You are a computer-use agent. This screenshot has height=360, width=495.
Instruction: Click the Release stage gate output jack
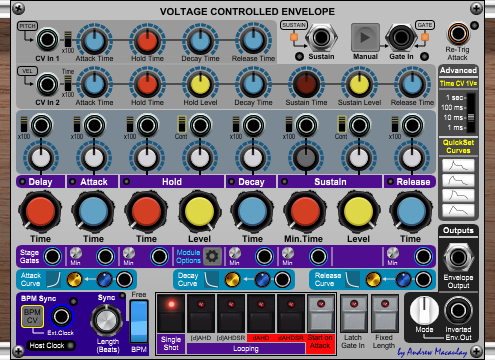tap(423, 257)
